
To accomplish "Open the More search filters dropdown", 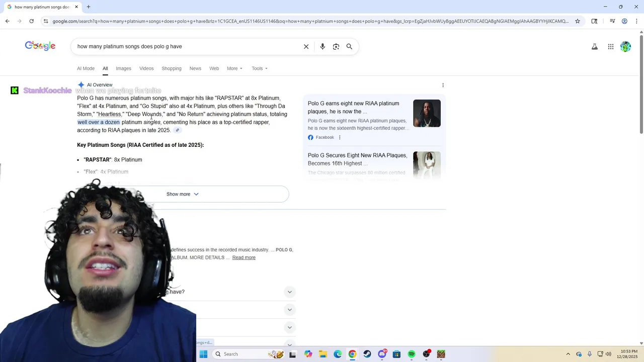I will tap(234, 68).
